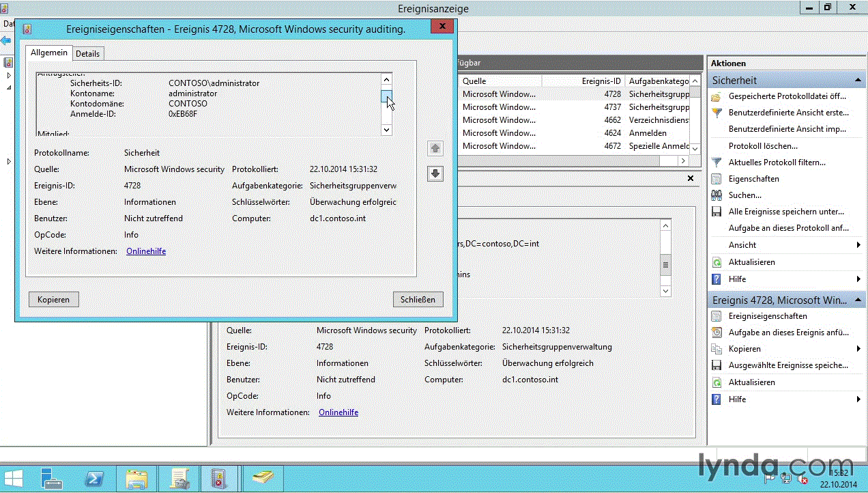Click the binoculars icon beside Suchen

click(x=716, y=195)
